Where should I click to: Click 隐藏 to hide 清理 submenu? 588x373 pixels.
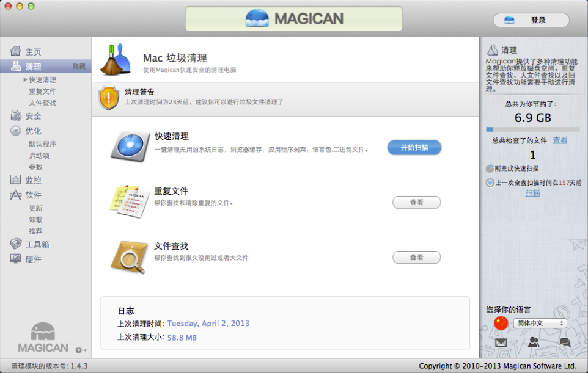[79, 67]
